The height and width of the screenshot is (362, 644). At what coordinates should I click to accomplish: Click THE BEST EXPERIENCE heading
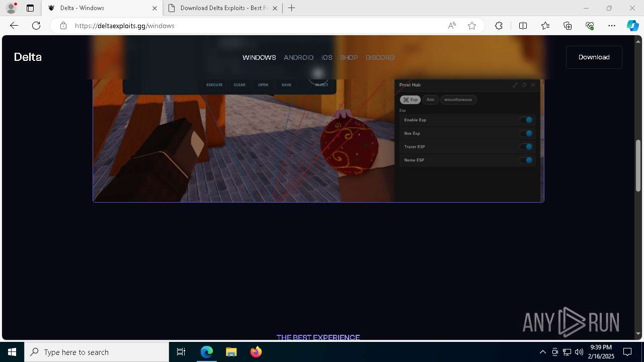coord(318,337)
